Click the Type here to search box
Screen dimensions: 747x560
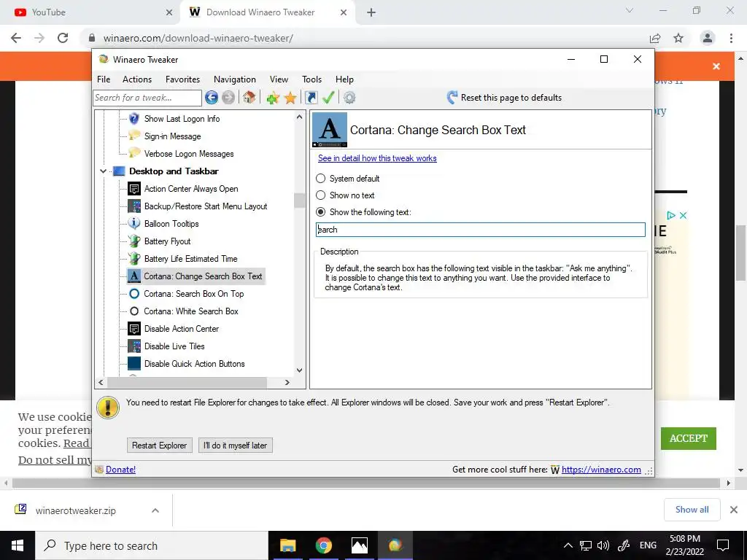pyautogui.click(x=152, y=545)
